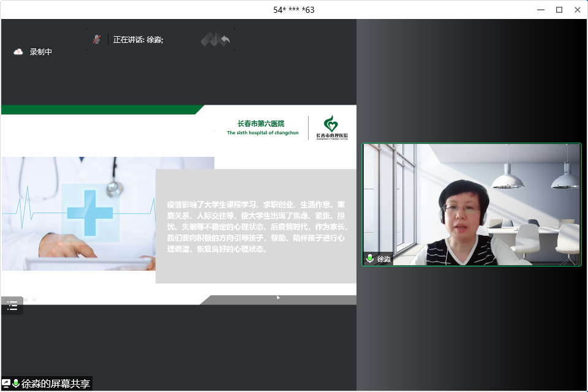Screen dimensions: 588x392
Task: Click the overlapping diamonds logo icon
Action: click(x=209, y=40)
